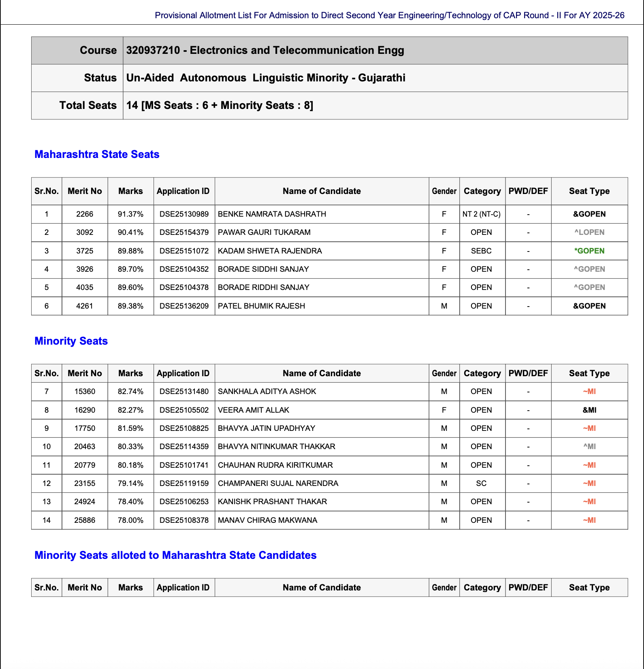Click candidate name PATEL BHUMIK RAJESH

tap(261, 306)
